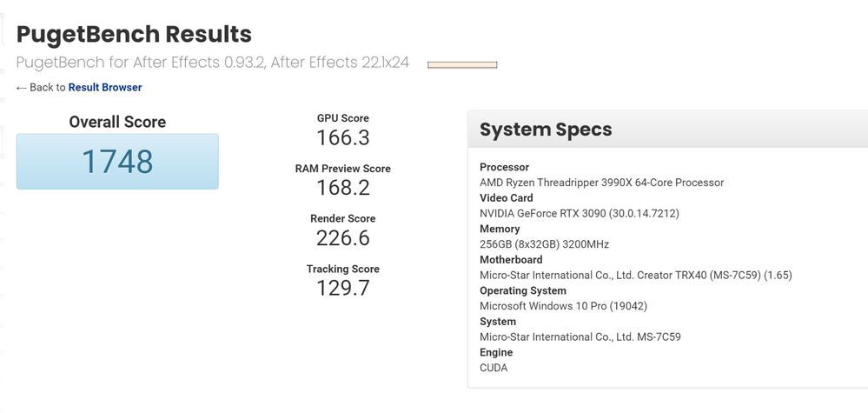Click the Result Browser link

coord(105,87)
